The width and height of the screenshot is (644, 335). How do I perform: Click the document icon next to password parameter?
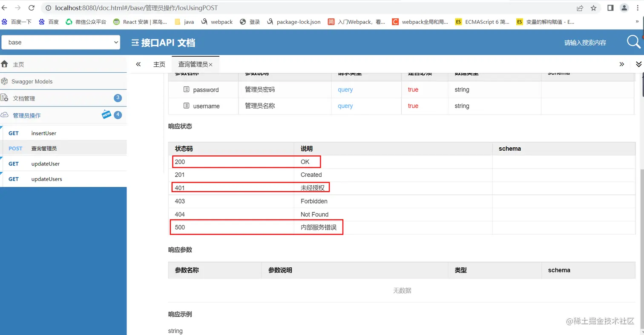tap(186, 89)
